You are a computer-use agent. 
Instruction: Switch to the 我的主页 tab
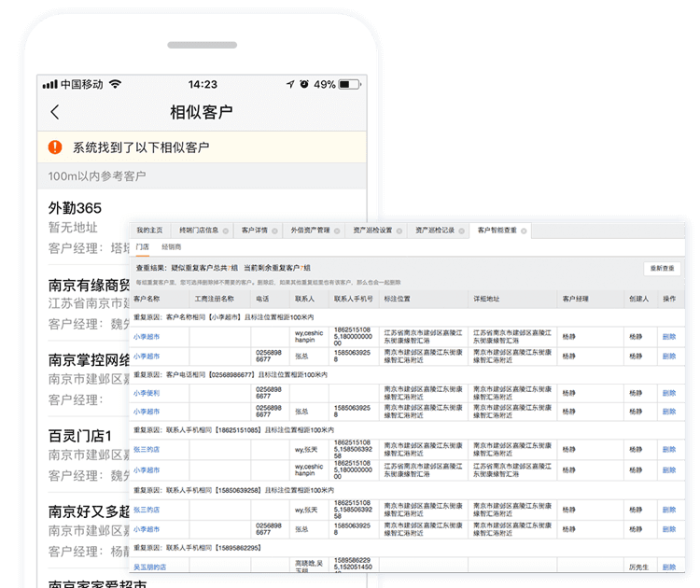[x=149, y=230]
